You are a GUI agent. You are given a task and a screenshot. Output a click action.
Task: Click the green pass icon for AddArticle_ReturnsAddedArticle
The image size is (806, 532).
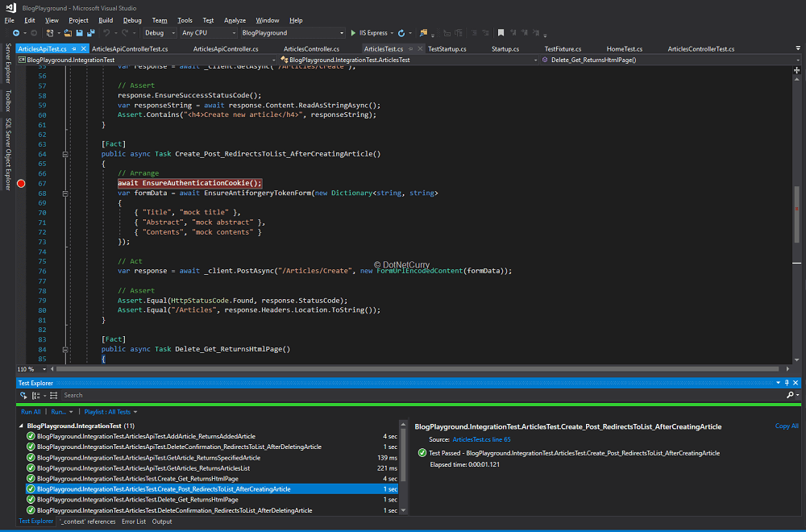[31, 436]
